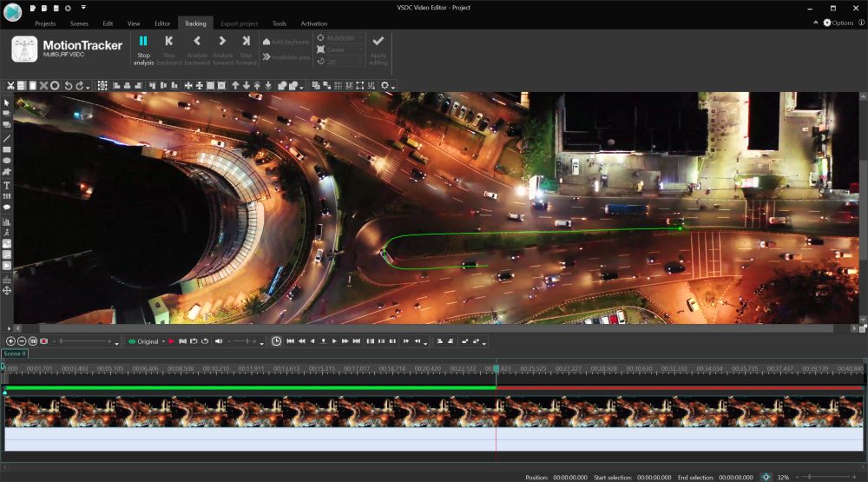868x482 pixels.
Task: Choose the Ellipse shape tool
Action: pyautogui.click(x=7, y=161)
